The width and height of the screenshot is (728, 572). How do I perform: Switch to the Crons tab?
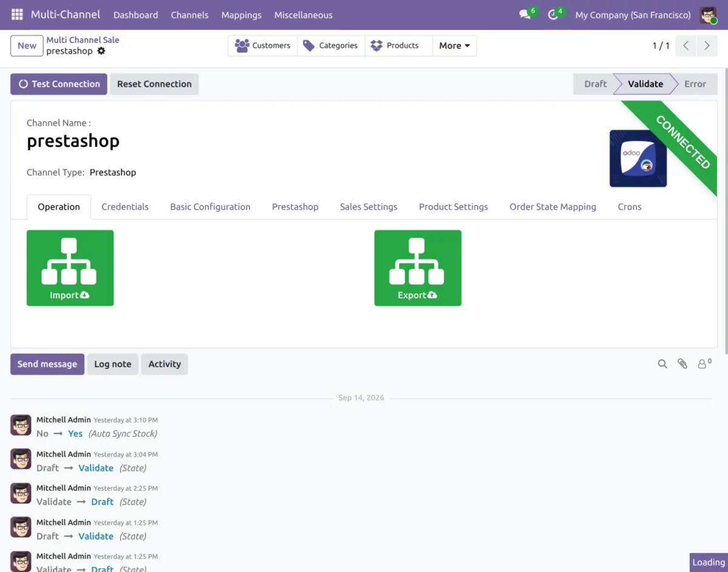pos(629,207)
